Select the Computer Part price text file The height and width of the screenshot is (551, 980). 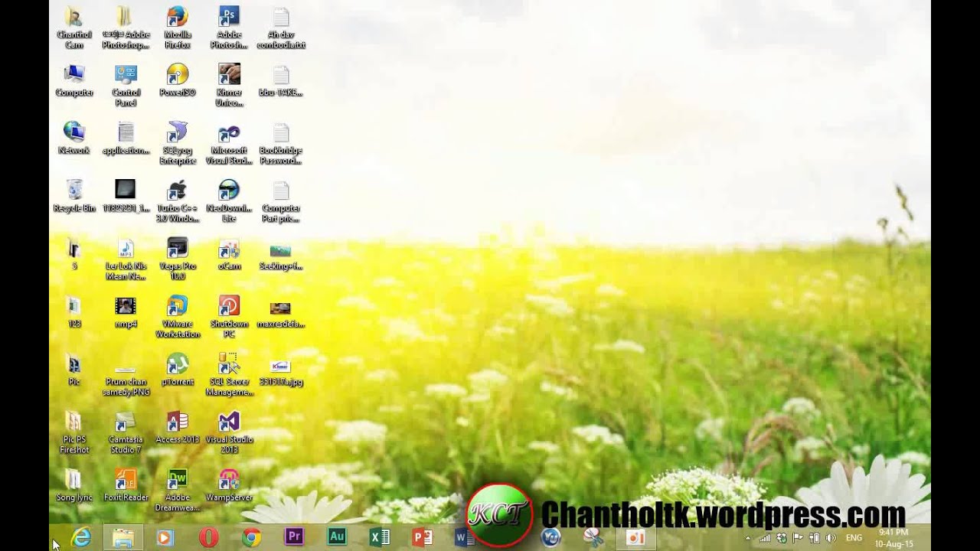[x=281, y=201]
